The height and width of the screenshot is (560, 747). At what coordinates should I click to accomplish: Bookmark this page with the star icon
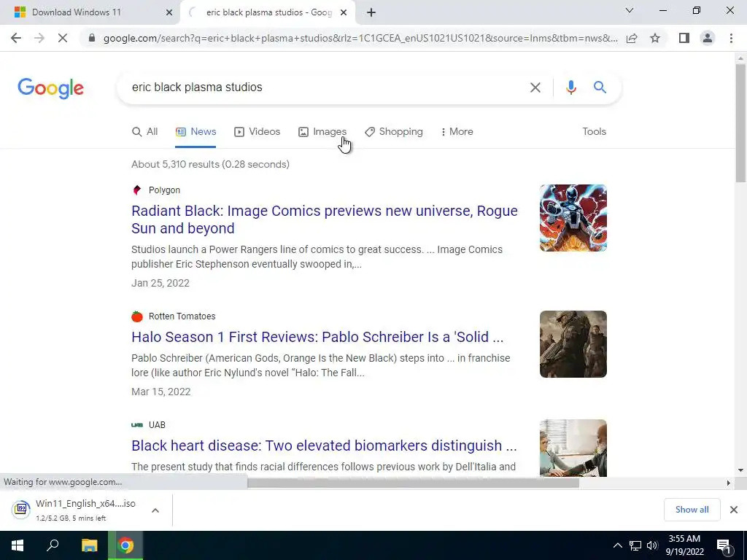(655, 38)
